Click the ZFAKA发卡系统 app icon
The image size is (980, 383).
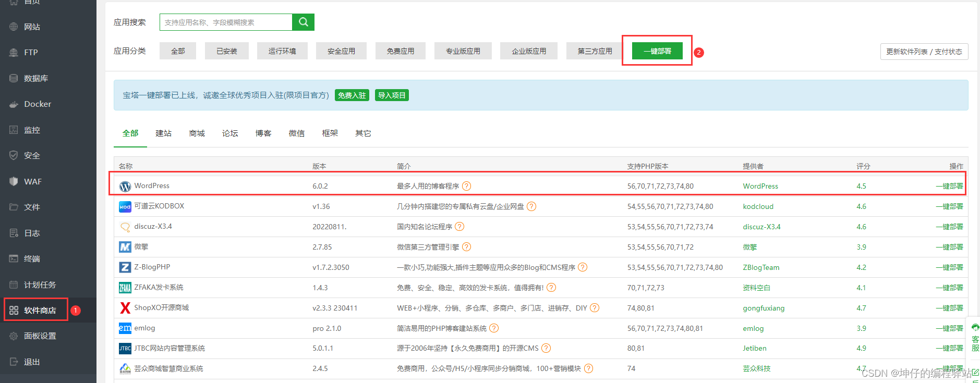125,288
